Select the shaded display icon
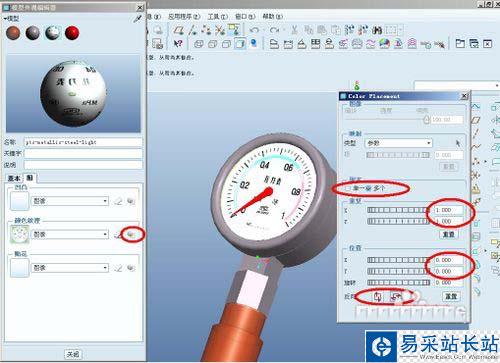The width and height of the screenshot is (500, 363). (240, 44)
